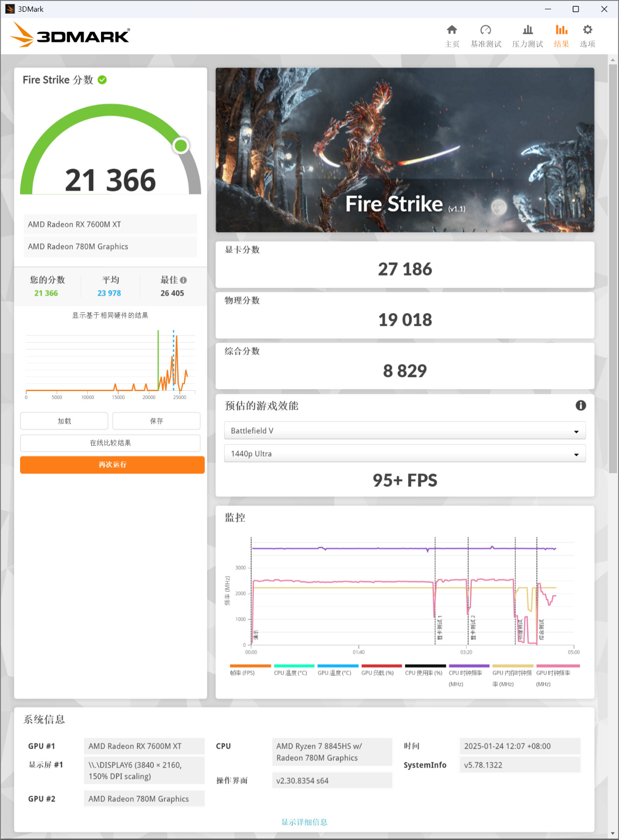Toggle the FPS orange legend series
The image size is (619, 840).
[250, 666]
